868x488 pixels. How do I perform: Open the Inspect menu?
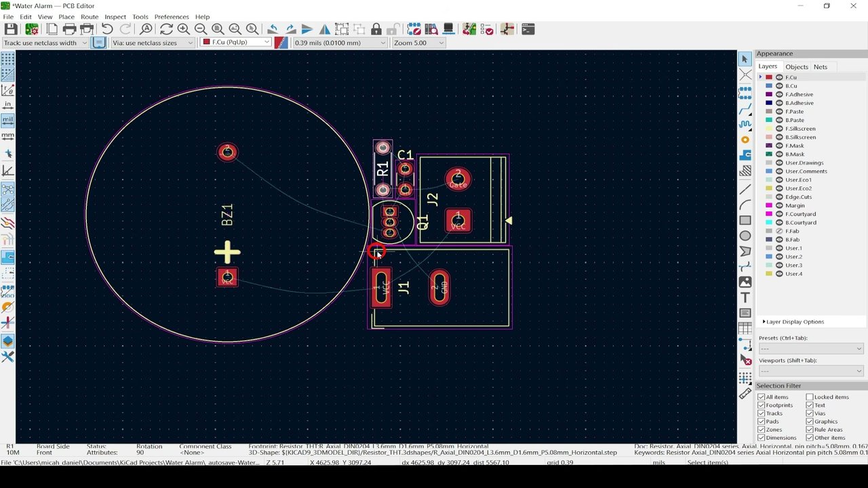pos(115,16)
